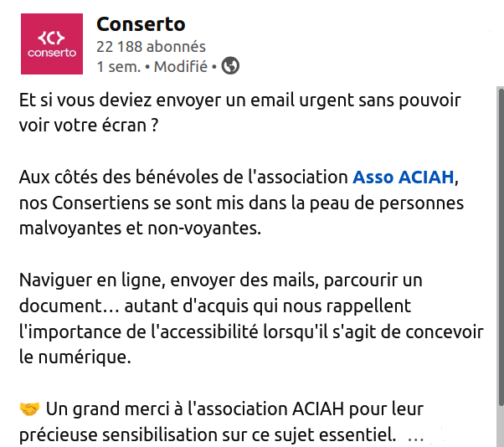Click the globe public visibility icon

230,65
